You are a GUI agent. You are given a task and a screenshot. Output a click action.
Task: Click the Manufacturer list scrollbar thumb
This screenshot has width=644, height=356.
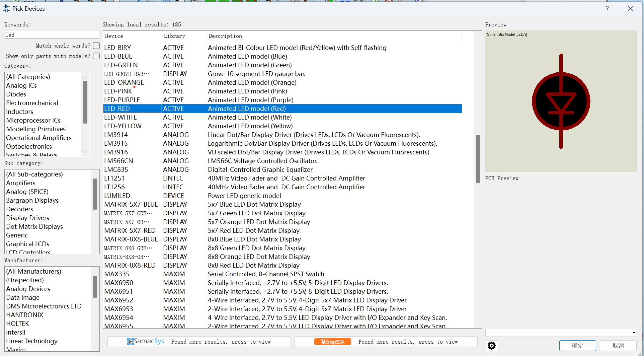click(95, 286)
